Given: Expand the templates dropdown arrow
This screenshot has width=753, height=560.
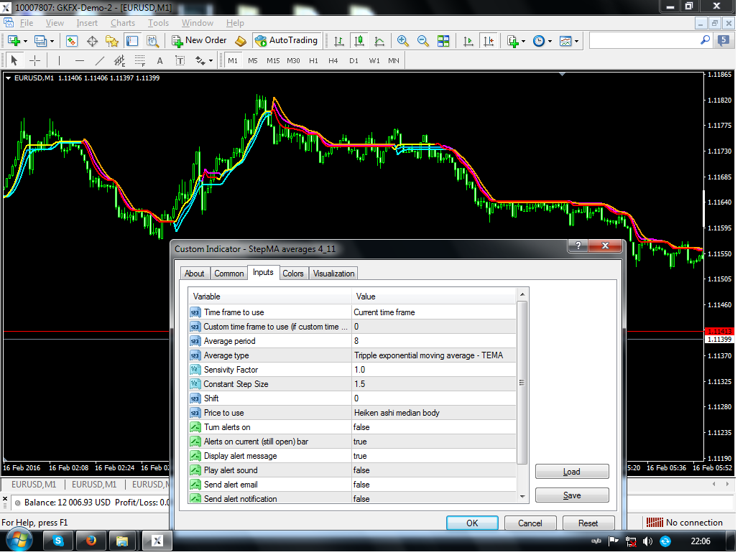Looking at the screenshot, I should click(x=576, y=42).
